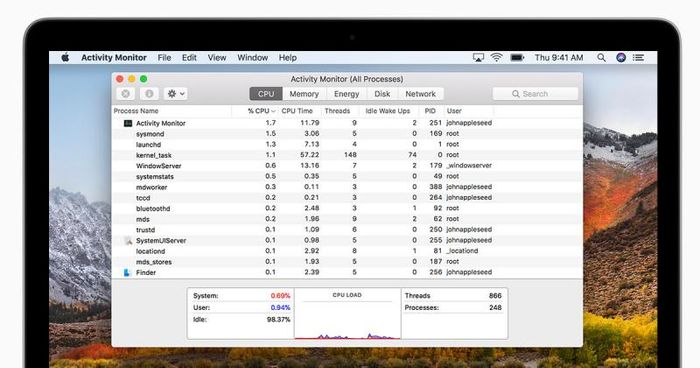Viewport: 700px width, 368px height.
Task: Click _windowserver user cell
Action: click(x=469, y=166)
